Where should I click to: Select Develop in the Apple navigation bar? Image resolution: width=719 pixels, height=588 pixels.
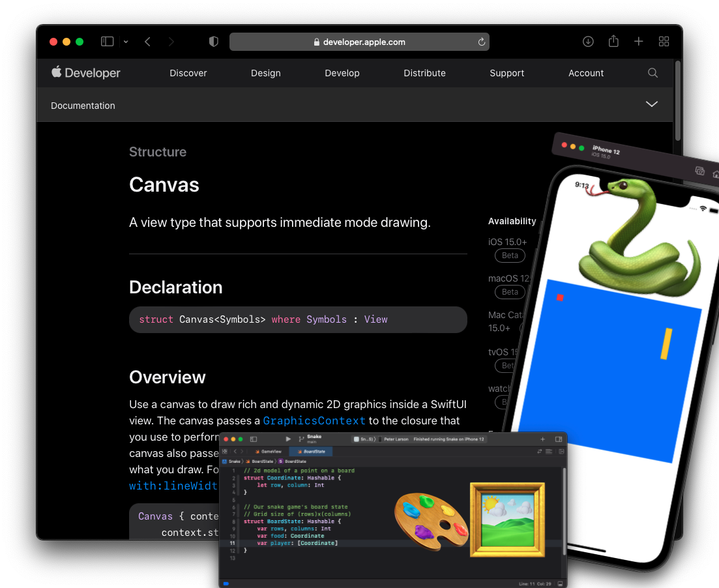pyautogui.click(x=342, y=73)
